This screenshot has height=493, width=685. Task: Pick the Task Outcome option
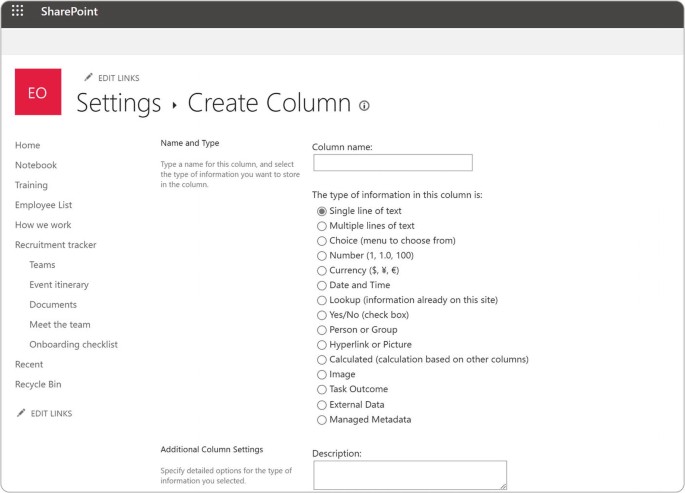tap(322, 390)
